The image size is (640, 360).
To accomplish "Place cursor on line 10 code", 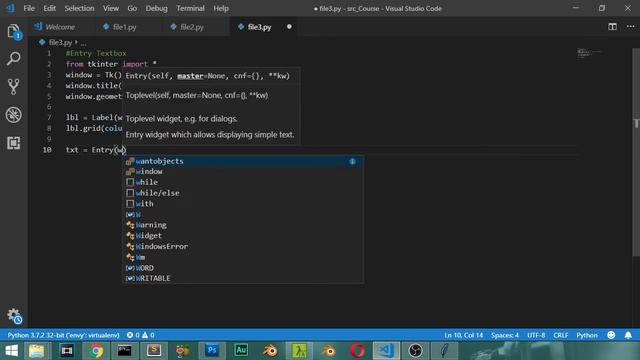I will (x=96, y=150).
